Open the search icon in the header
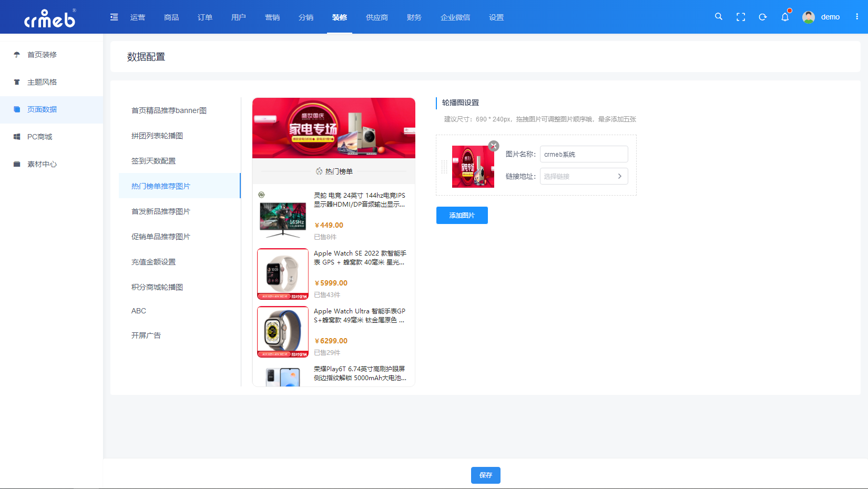The width and height of the screenshot is (868, 489). point(719,17)
